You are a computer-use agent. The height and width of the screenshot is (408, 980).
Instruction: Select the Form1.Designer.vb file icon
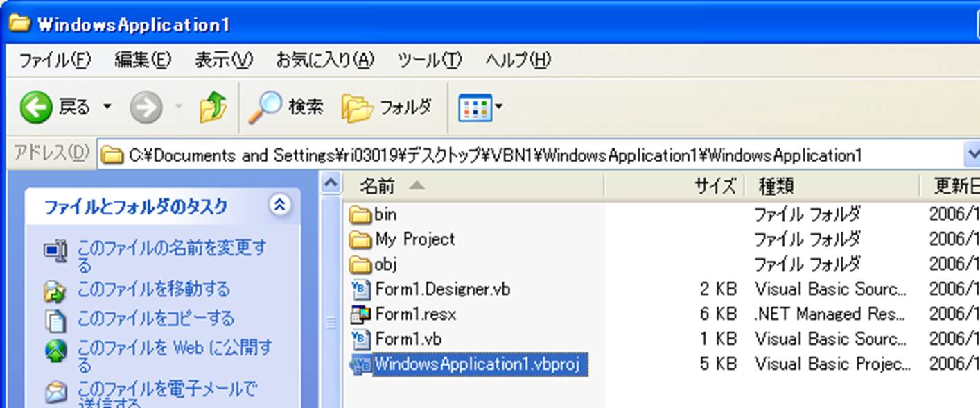361,289
